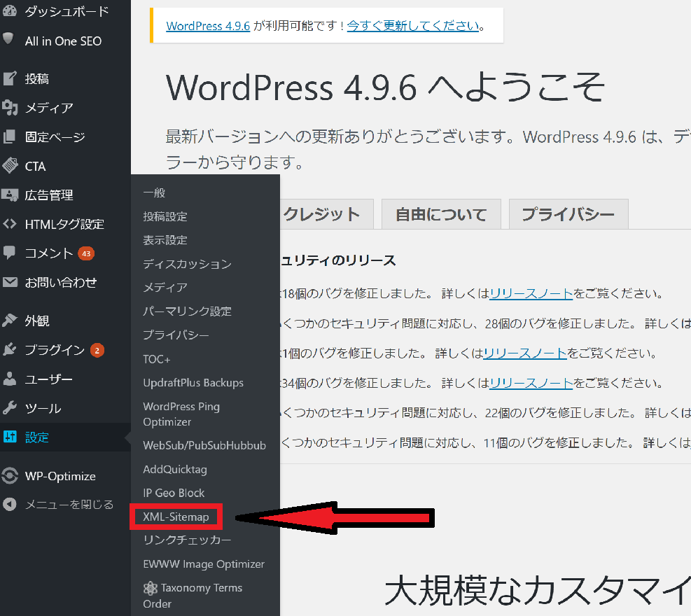691x616 pixels.
Task: Open ダッシュボード in the sidebar
Action: point(65,11)
